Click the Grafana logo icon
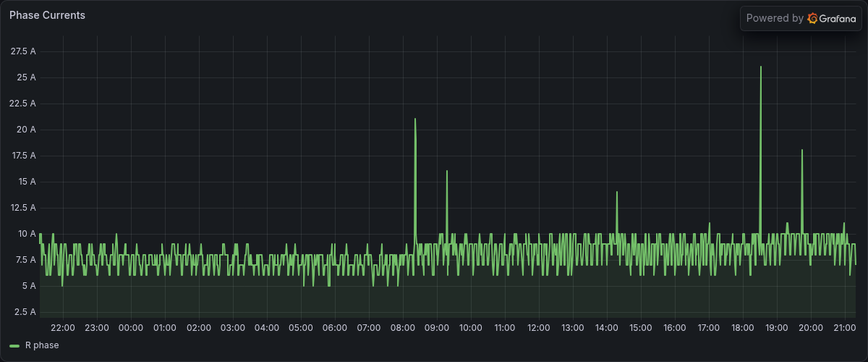 pos(812,18)
